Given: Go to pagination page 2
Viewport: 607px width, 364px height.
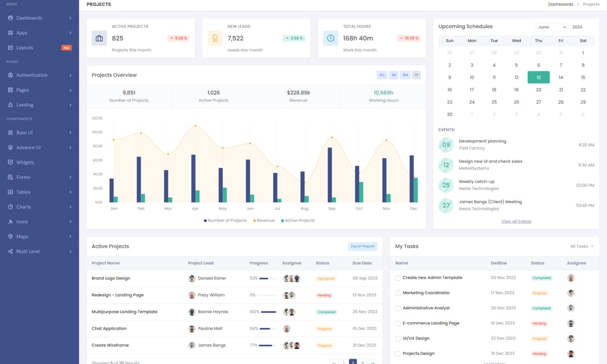Looking at the screenshot, I should click(x=353, y=362).
